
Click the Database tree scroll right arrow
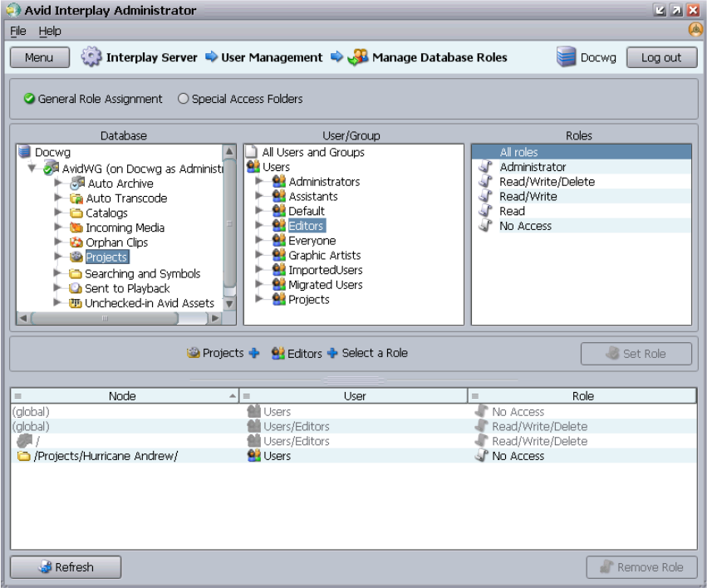(215, 318)
